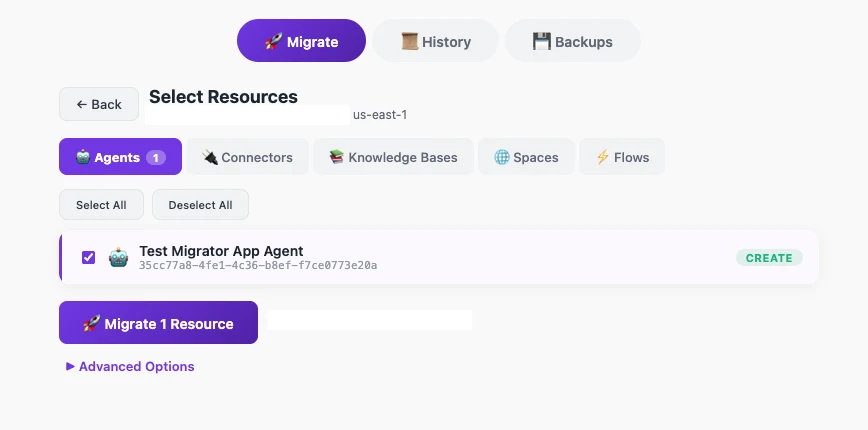Click the Select Resources heading
Image resolution: width=868 pixels, height=430 pixels.
click(x=224, y=96)
